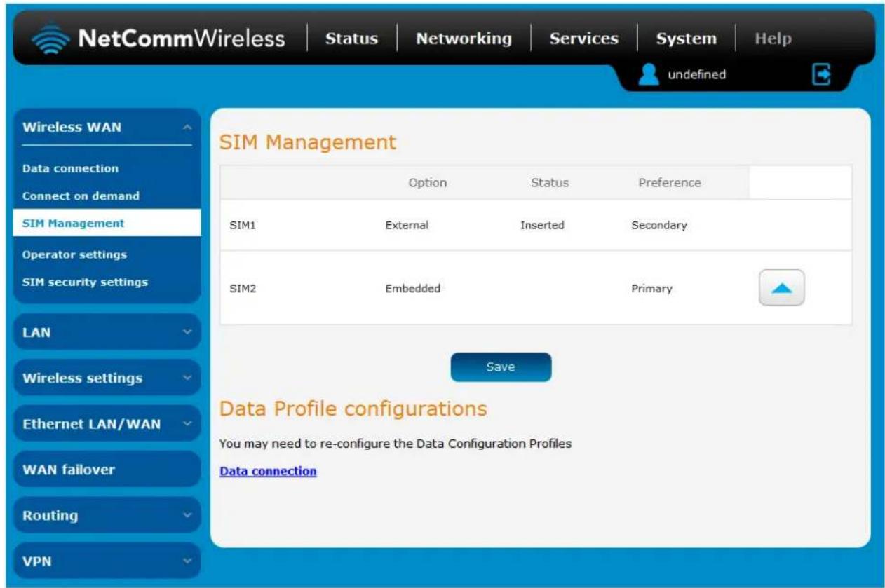885x588 pixels.
Task: Click the NetComm Wireless logo
Action: pyautogui.click(x=158, y=39)
